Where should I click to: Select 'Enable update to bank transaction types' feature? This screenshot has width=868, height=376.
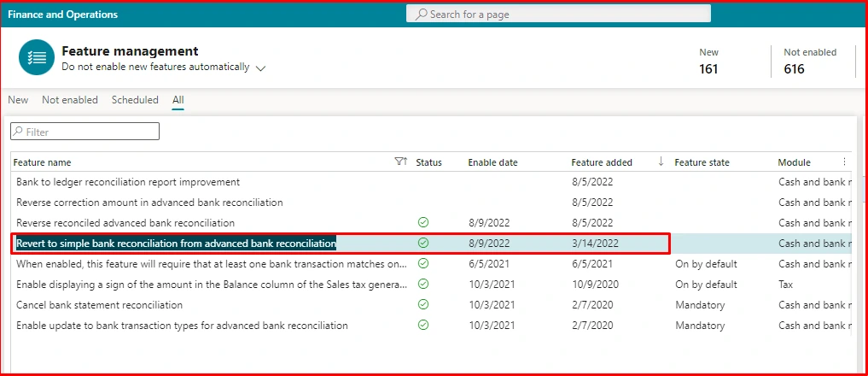tap(182, 326)
